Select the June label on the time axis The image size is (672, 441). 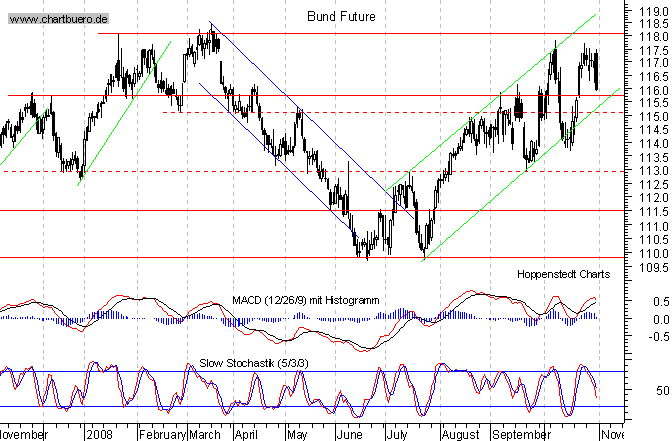347,435
